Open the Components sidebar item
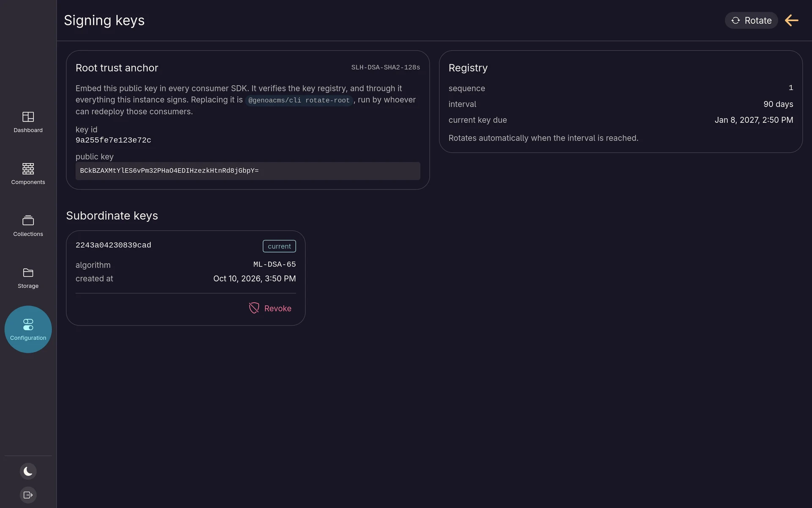The width and height of the screenshot is (812, 508). click(x=28, y=174)
